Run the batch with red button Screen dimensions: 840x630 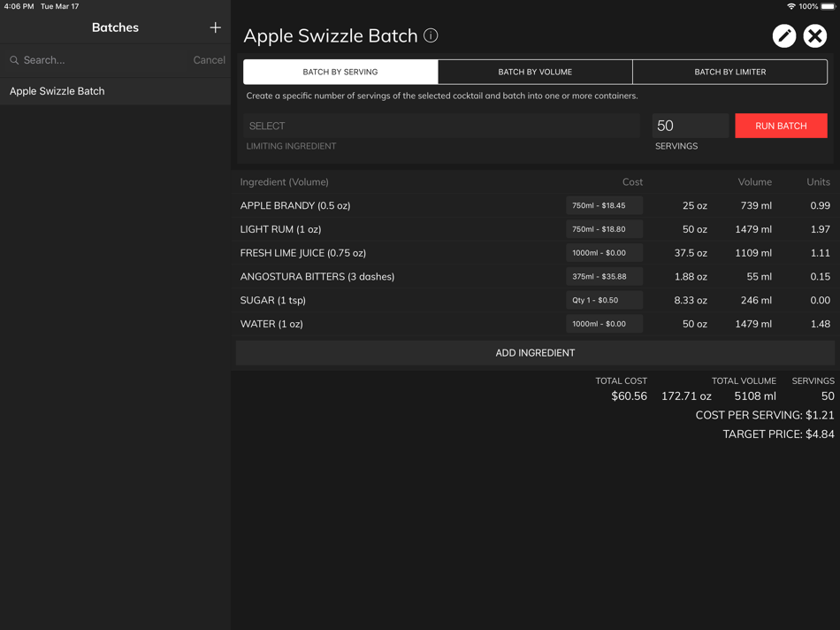click(781, 126)
